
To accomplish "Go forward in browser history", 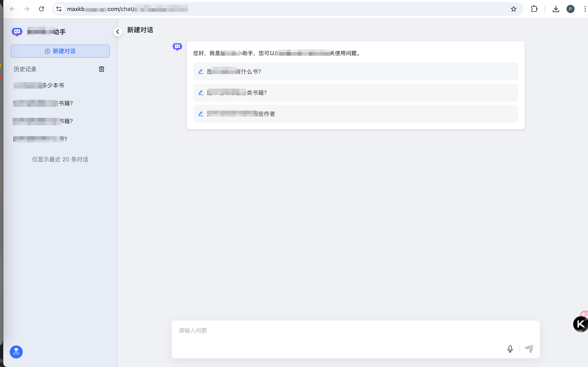I will click(27, 9).
